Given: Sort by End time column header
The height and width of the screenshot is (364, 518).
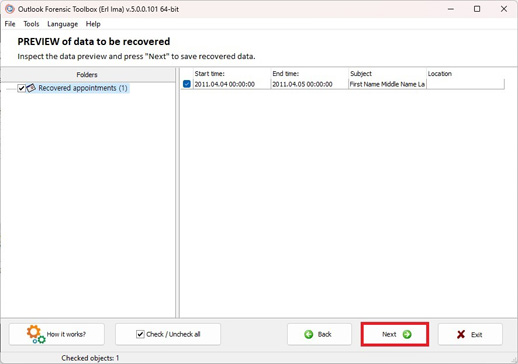Looking at the screenshot, I should tap(309, 74).
